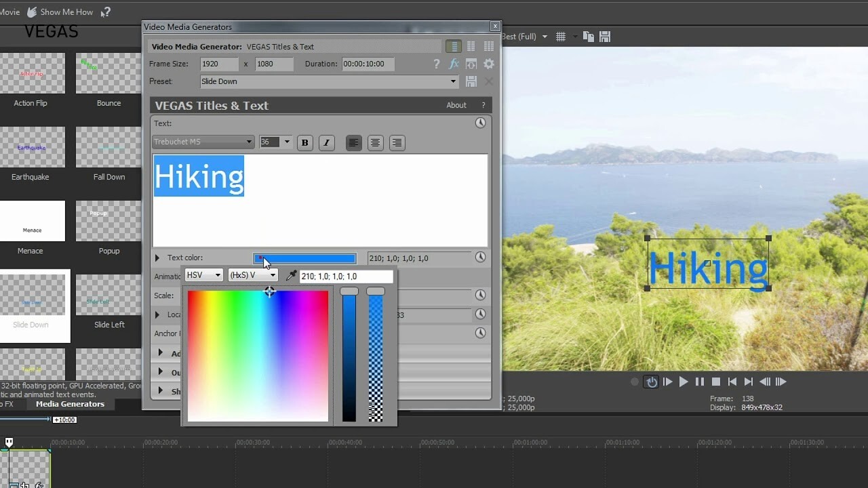This screenshot has width=868, height=488.
Task: Switch to the Media Generators tab
Action: 70,404
